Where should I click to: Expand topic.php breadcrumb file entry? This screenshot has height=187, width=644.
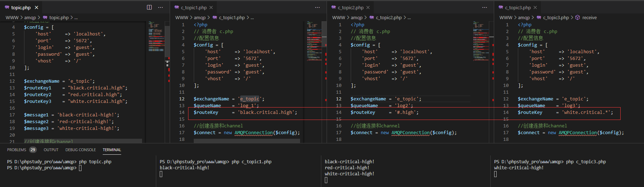pyautogui.click(x=59, y=17)
